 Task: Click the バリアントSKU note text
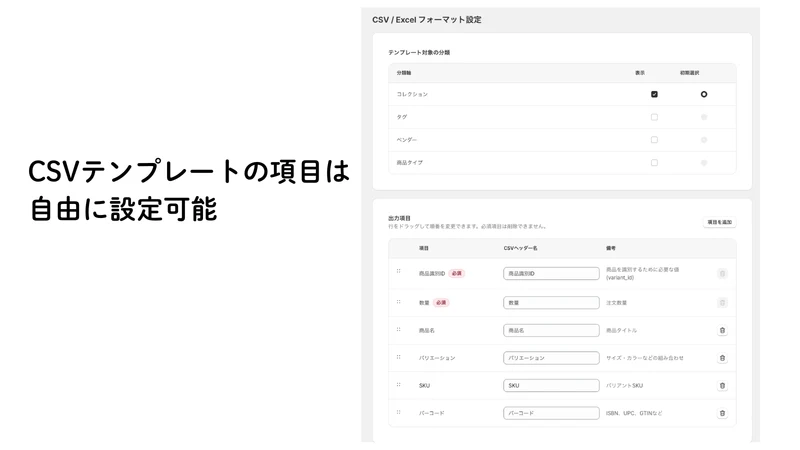click(624, 386)
